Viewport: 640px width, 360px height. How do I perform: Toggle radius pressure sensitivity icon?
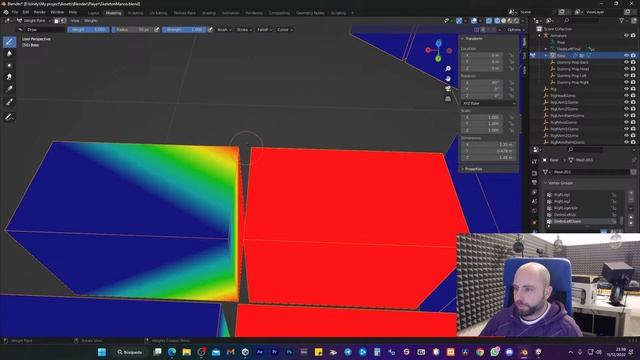pos(157,30)
